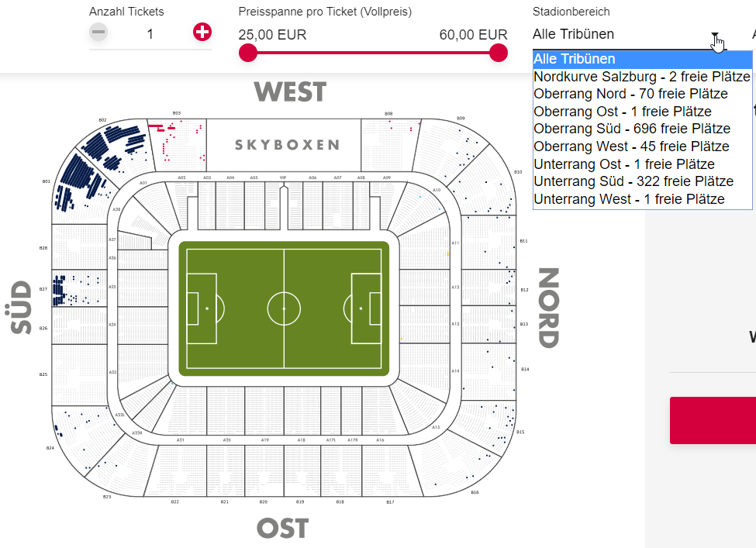Click the red button at right edge
Viewport: 756px width, 548px height.
713,420
